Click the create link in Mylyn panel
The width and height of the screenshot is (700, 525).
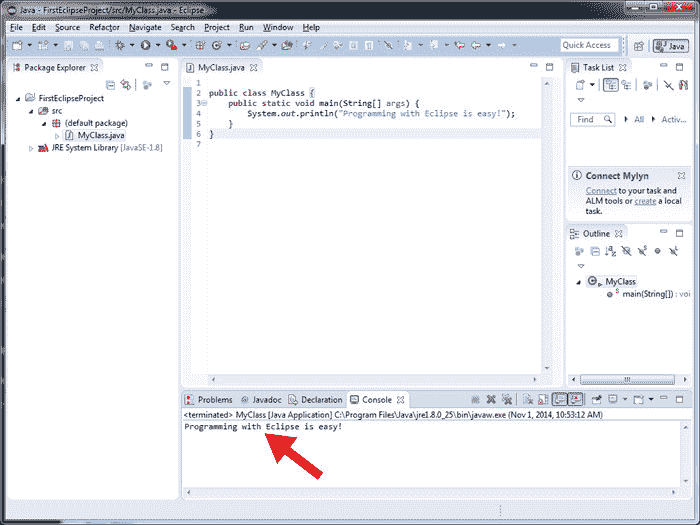point(645,201)
